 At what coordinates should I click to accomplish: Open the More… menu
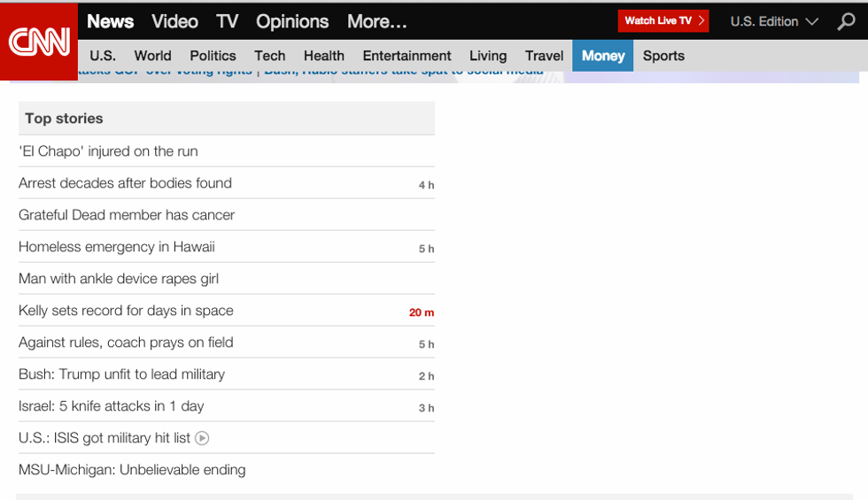(x=376, y=21)
